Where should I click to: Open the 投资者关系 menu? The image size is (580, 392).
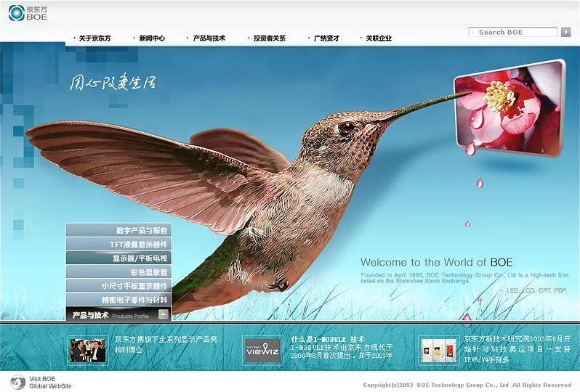click(x=269, y=38)
